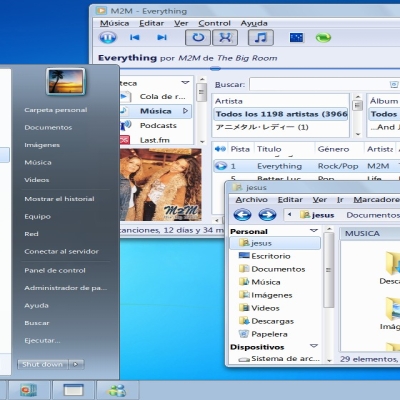This screenshot has height=400, width=400.
Task: Expand the arrow beside Shut down
Action: (76, 364)
